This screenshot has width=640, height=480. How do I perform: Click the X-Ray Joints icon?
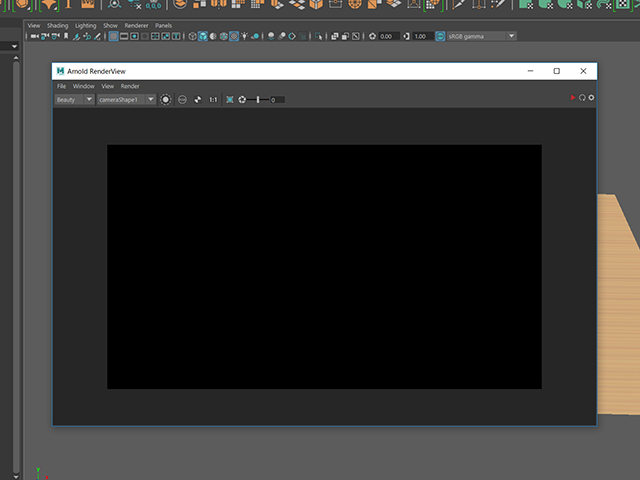(356, 36)
